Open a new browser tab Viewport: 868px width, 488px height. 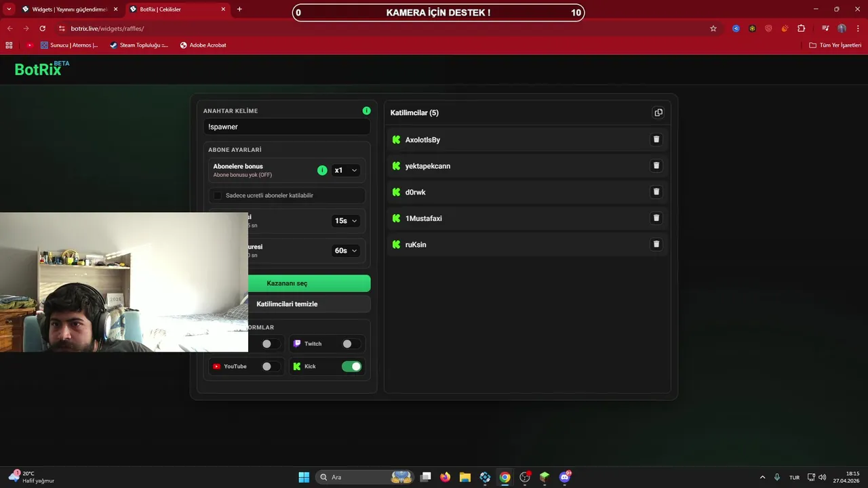(239, 9)
